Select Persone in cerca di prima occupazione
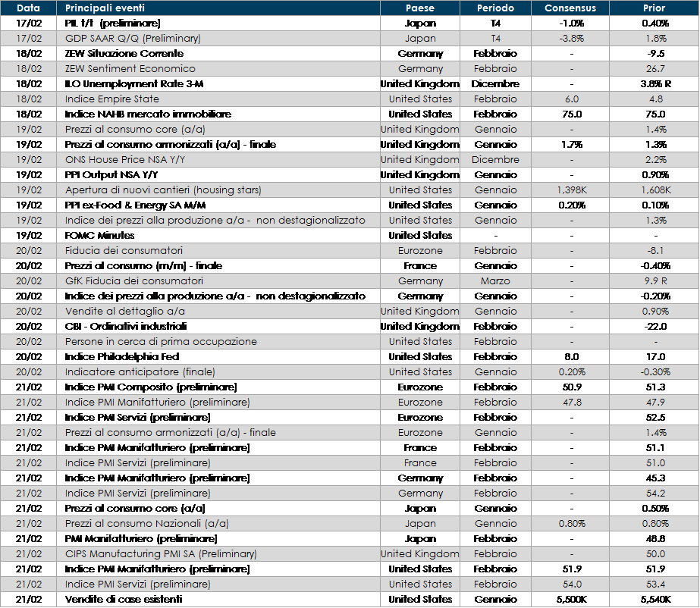This screenshot has width=700, height=608. (161, 341)
